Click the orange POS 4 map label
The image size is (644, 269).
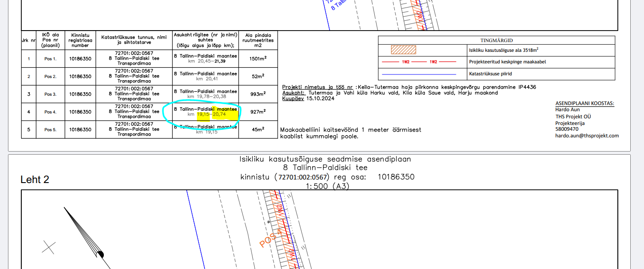point(271,238)
